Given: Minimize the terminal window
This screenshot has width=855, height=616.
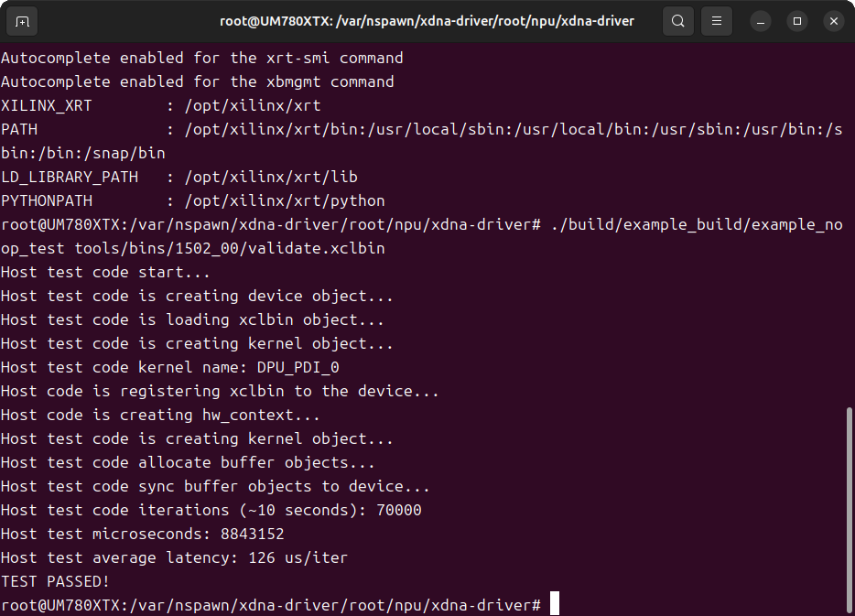Looking at the screenshot, I should click(760, 20).
